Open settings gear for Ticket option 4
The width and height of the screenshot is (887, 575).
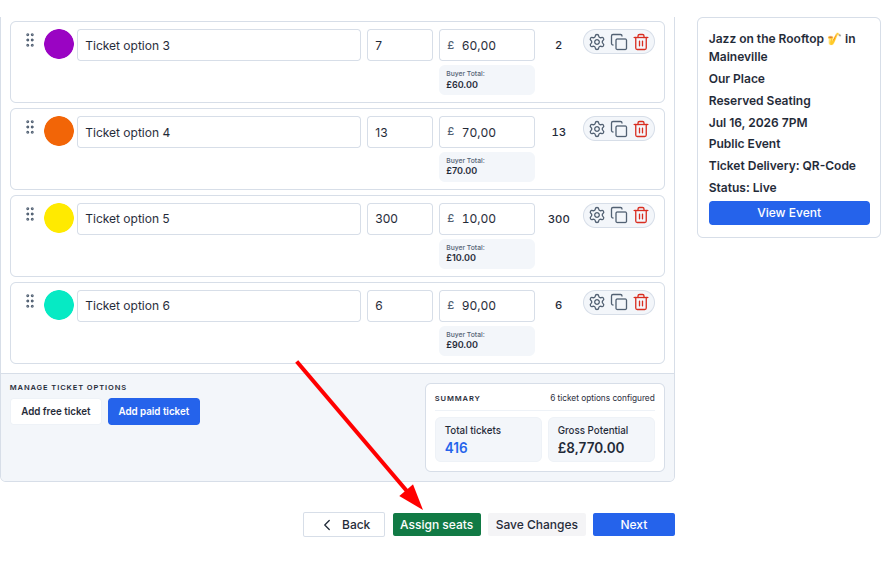click(x=597, y=130)
